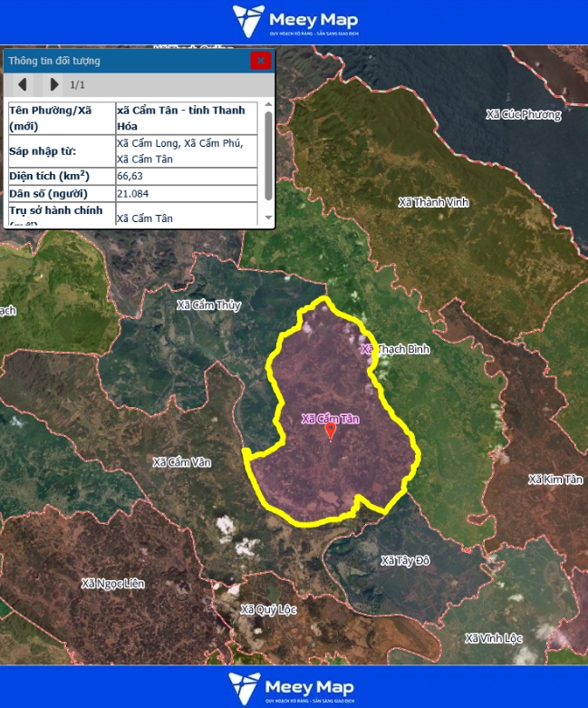588x708 pixels.
Task: Click the Meey Map logo in top banner
Action: [x=294, y=21]
